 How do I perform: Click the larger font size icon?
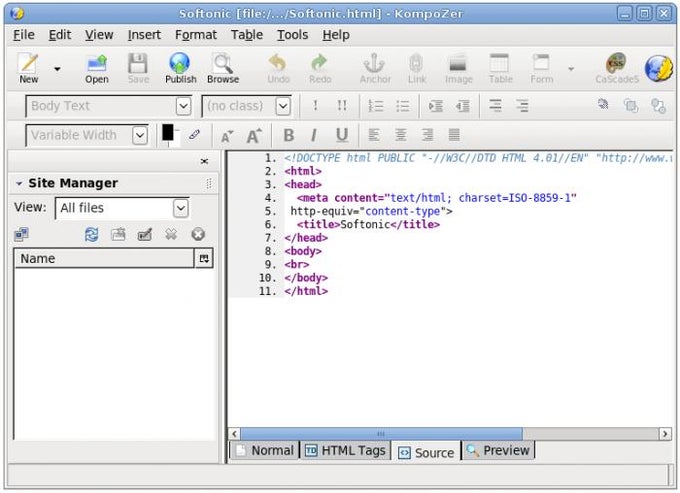(x=254, y=136)
